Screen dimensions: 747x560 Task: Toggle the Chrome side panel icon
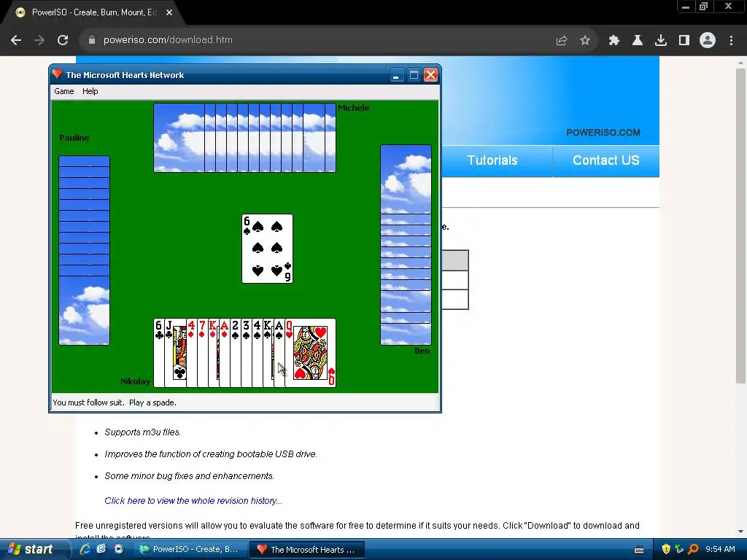pos(684,41)
